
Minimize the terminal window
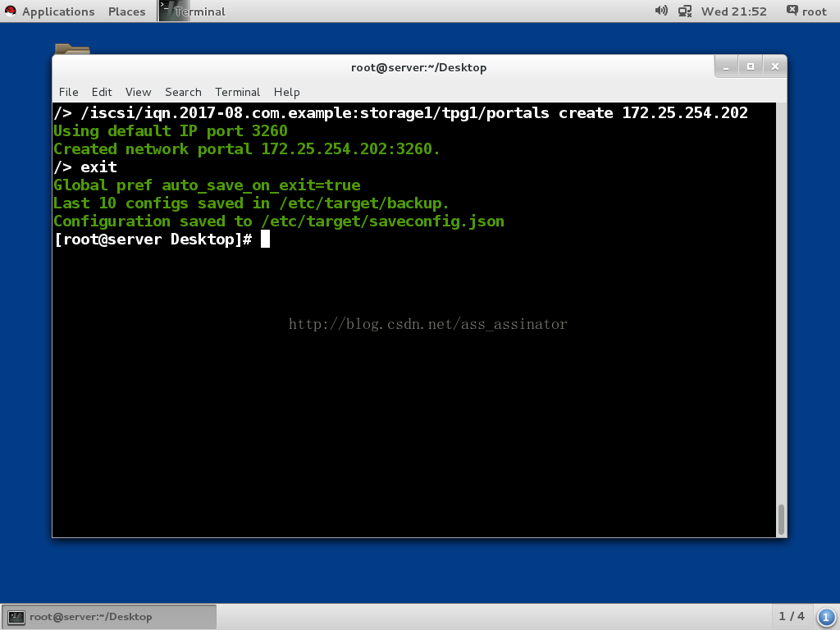click(x=727, y=67)
